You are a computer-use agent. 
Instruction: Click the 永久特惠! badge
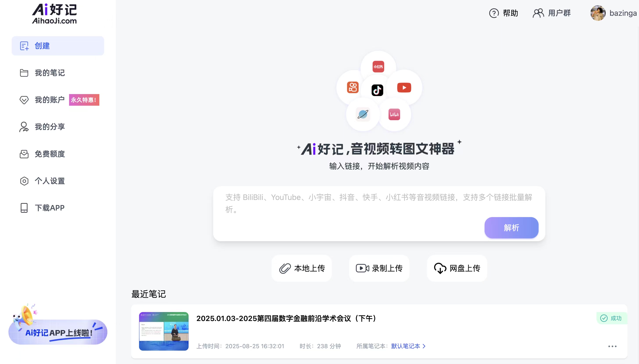click(x=84, y=100)
